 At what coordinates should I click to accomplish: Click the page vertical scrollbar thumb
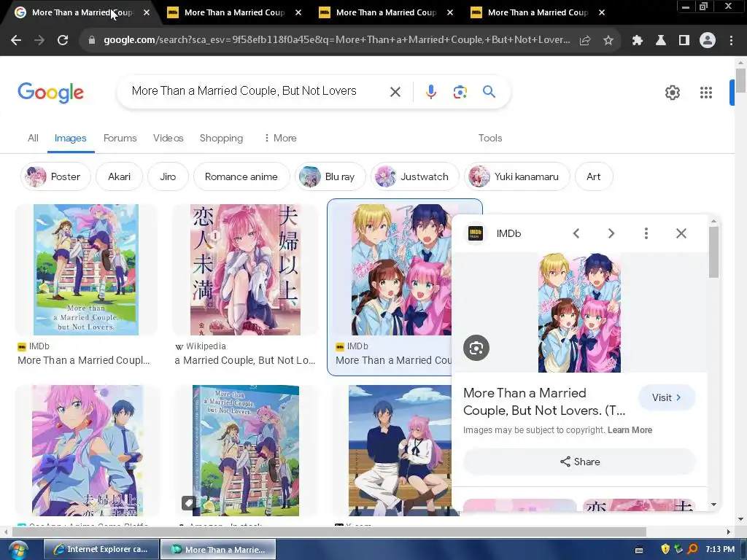coord(740,80)
